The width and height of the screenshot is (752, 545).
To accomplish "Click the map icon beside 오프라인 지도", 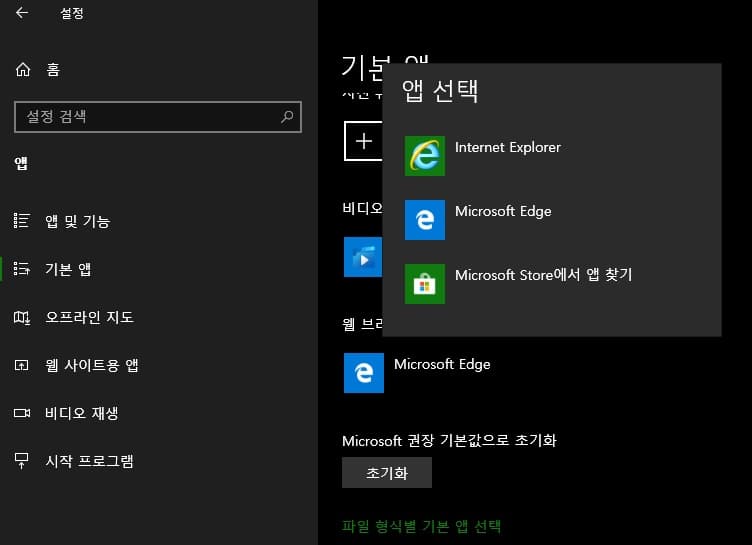I will coord(22,317).
